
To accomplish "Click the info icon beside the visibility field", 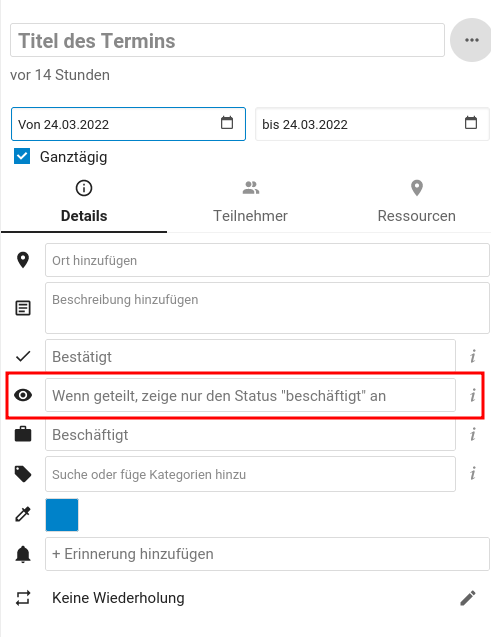I will [x=473, y=395].
